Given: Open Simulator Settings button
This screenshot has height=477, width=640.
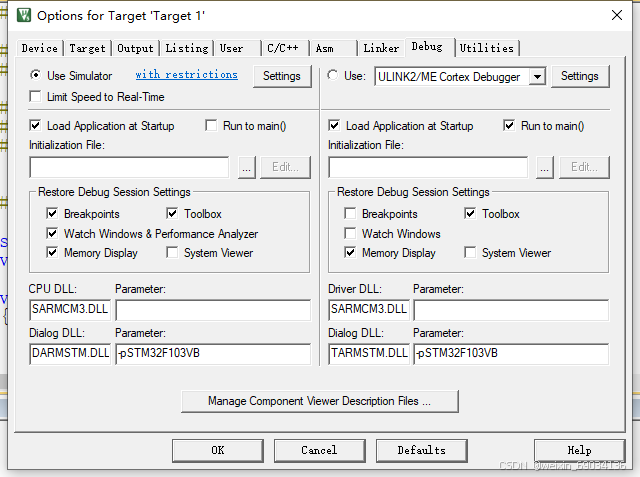Looking at the screenshot, I should point(282,76).
